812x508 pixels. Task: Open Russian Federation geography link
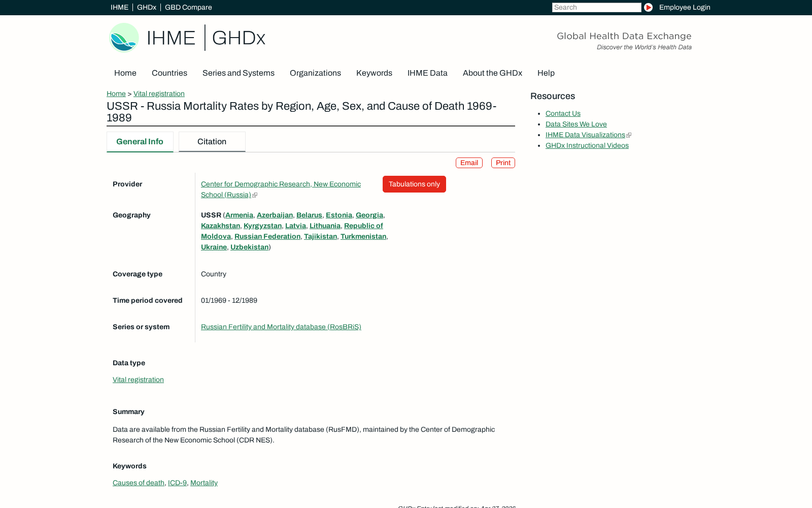pyautogui.click(x=267, y=236)
